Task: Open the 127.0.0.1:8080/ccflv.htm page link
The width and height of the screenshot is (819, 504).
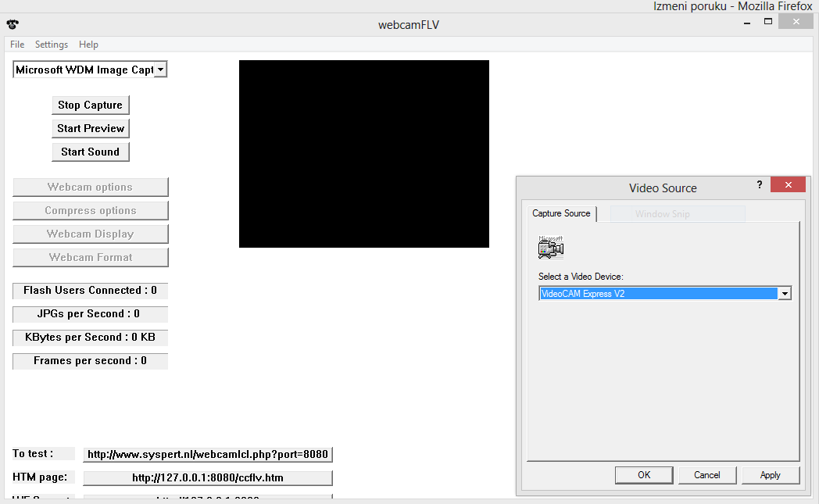Action: (x=208, y=478)
